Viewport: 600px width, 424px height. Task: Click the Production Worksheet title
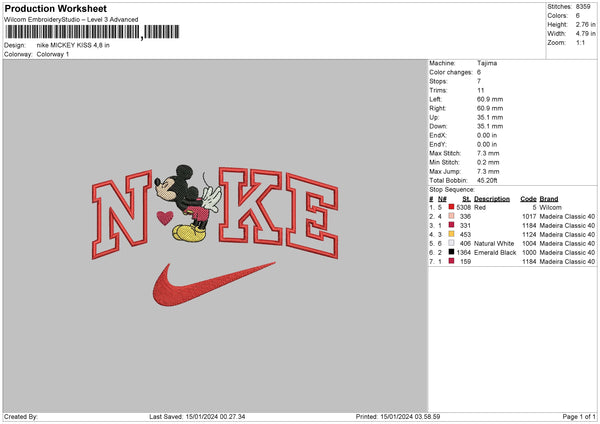pos(55,9)
